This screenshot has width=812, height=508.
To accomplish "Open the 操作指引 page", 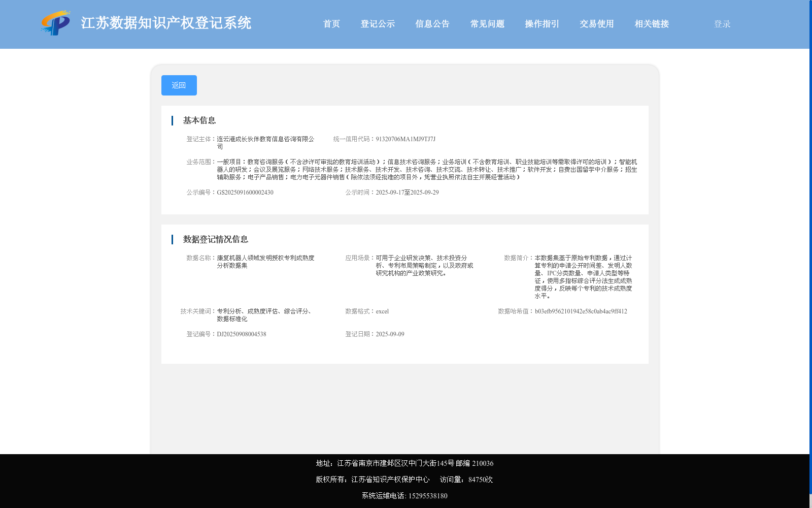I will click(x=541, y=23).
